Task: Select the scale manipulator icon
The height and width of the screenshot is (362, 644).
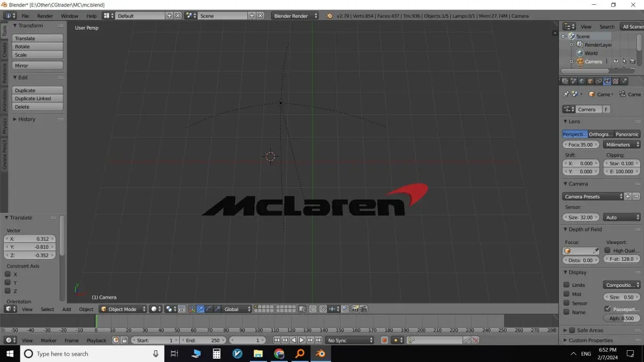Action: point(217,309)
